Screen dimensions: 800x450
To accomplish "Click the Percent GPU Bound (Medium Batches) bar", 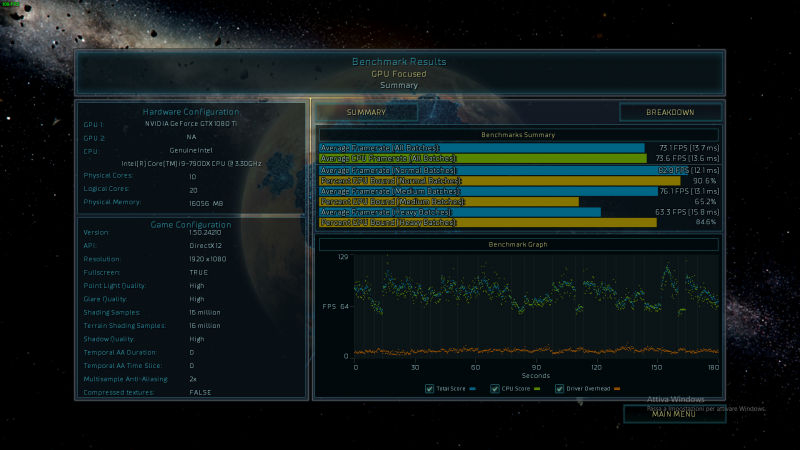I will pyautogui.click(x=448, y=201).
